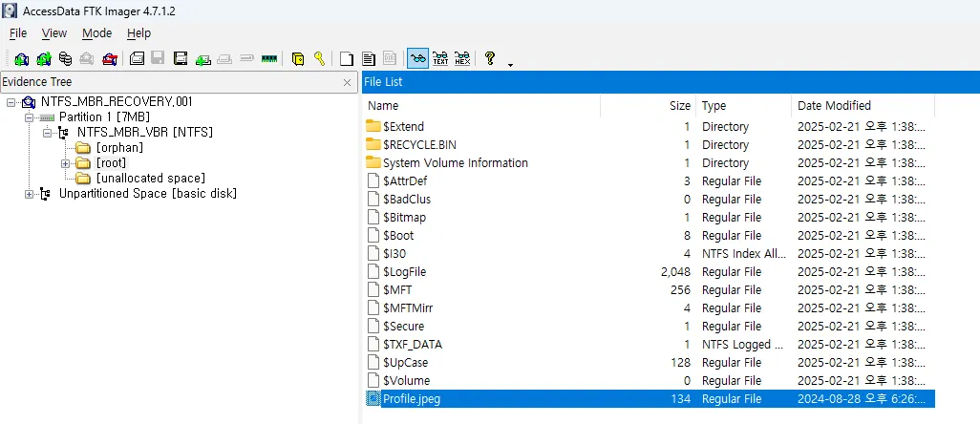Select NTFS_MBR_VBR [NTFS] tree item
Screen dimensions: 980x424
point(145,133)
